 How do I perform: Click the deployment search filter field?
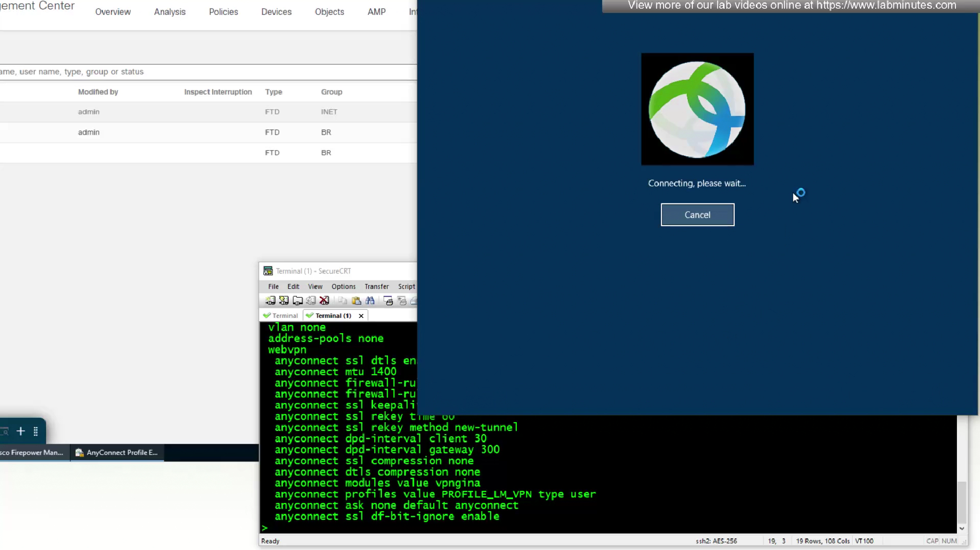(x=192, y=72)
